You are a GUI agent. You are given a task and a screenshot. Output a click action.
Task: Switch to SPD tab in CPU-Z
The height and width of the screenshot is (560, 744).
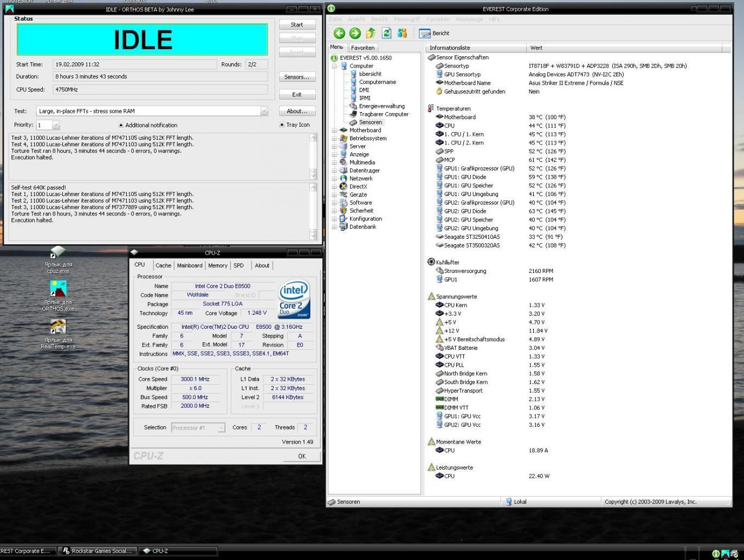click(x=238, y=265)
